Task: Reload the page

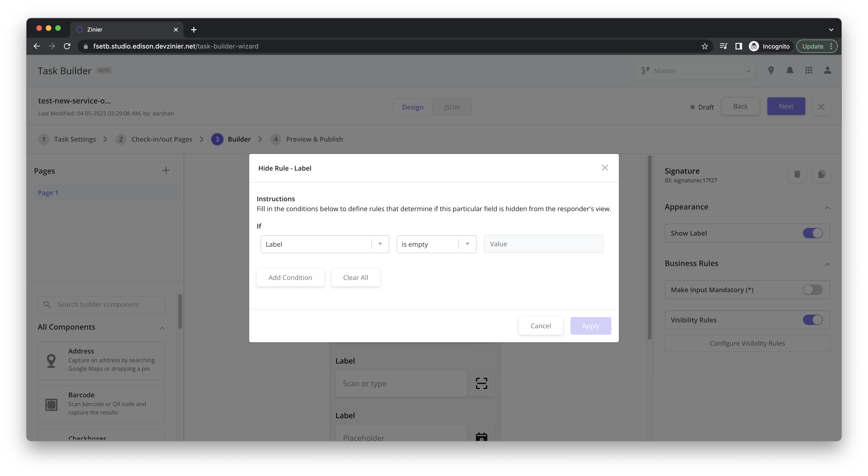Action: click(x=67, y=46)
